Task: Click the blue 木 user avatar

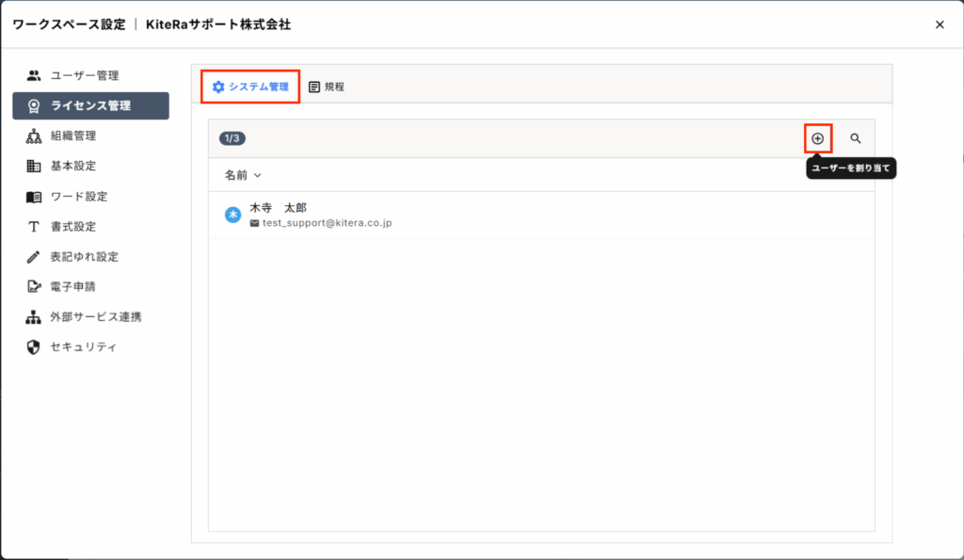Action: click(x=233, y=215)
